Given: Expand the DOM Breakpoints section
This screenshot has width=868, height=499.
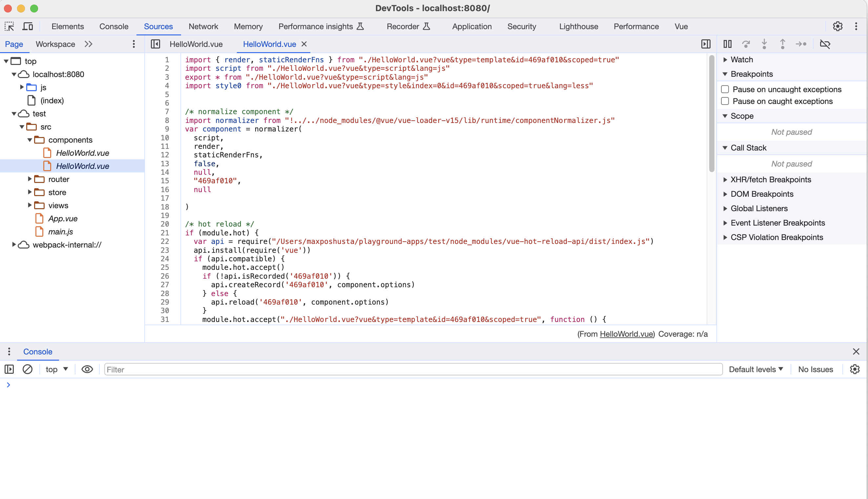Looking at the screenshot, I should point(725,194).
